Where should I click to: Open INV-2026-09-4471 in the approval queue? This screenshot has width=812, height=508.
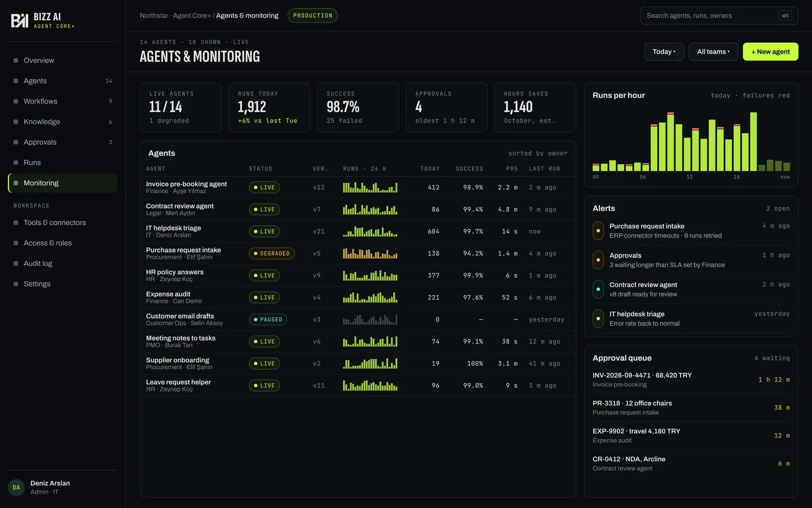pos(691,379)
